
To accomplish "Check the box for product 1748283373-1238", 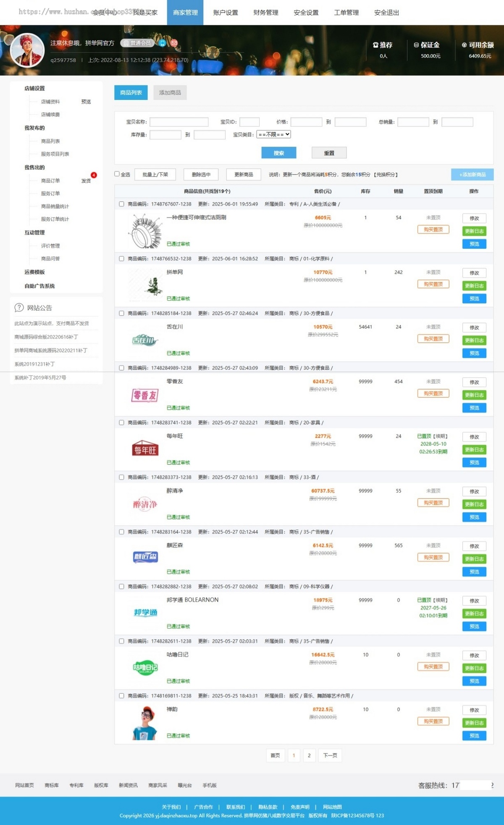I will (x=121, y=477).
